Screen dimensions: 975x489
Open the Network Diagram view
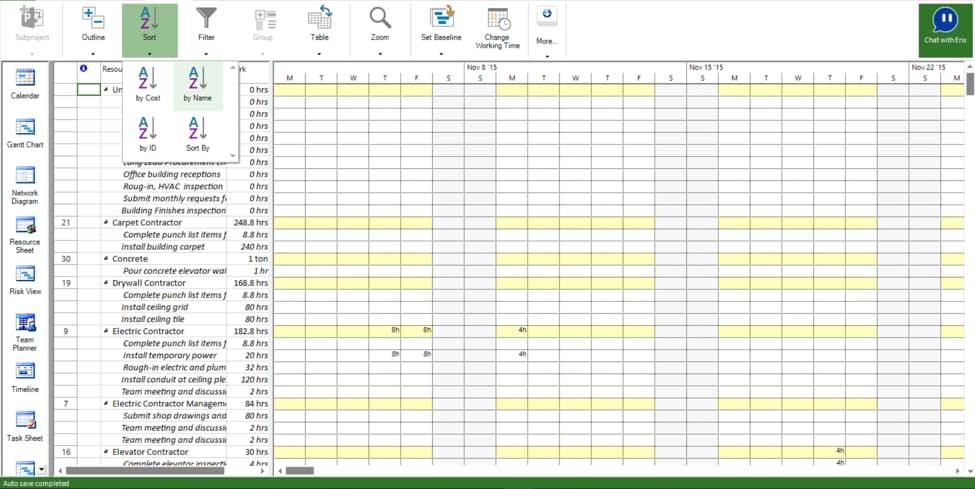[25, 185]
